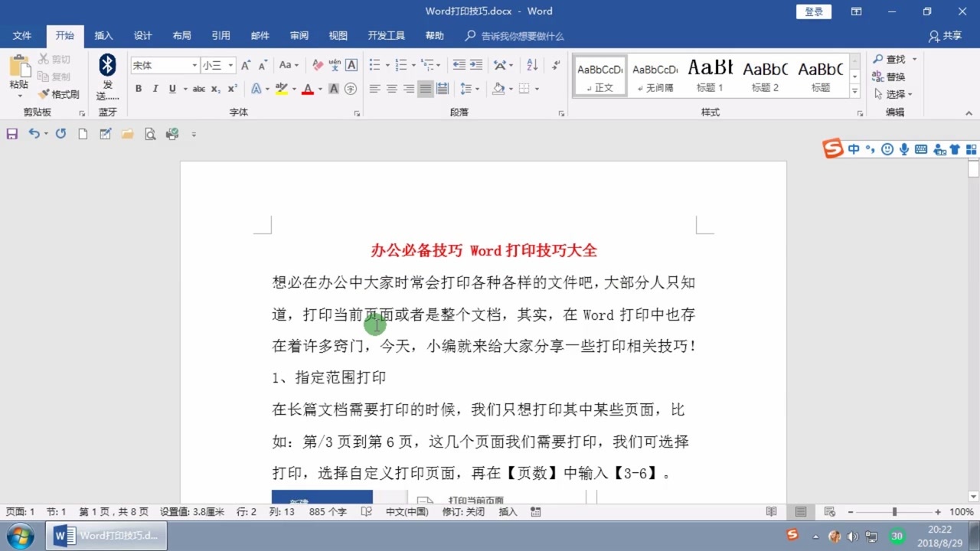Image resolution: width=980 pixels, height=551 pixels.
Task: Align text to the right
Action: (x=408, y=89)
